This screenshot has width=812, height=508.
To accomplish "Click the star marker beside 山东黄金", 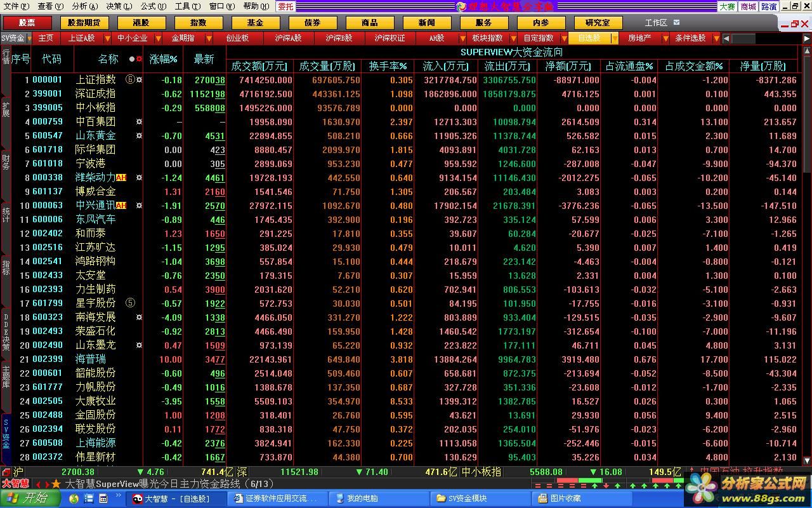I will [x=140, y=136].
